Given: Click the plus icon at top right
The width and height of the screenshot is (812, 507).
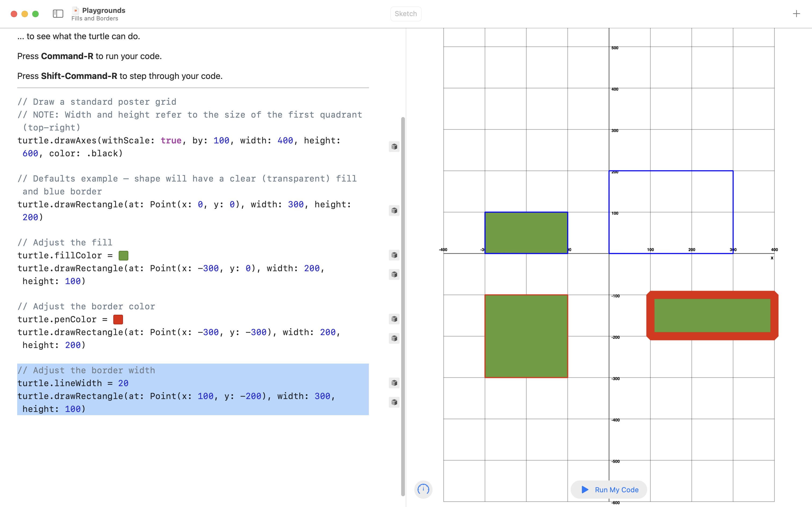Looking at the screenshot, I should coord(796,14).
